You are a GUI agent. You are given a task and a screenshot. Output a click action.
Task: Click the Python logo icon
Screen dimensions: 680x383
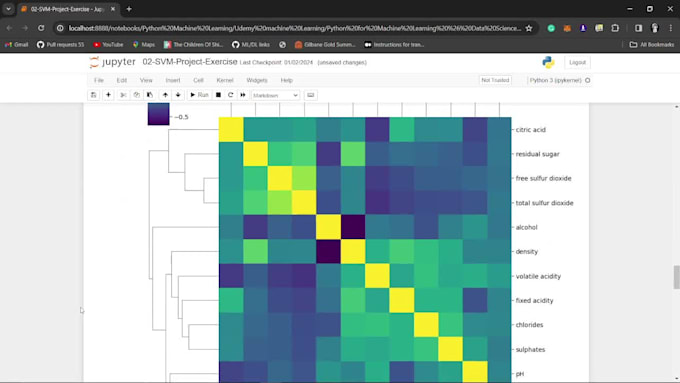coord(548,62)
